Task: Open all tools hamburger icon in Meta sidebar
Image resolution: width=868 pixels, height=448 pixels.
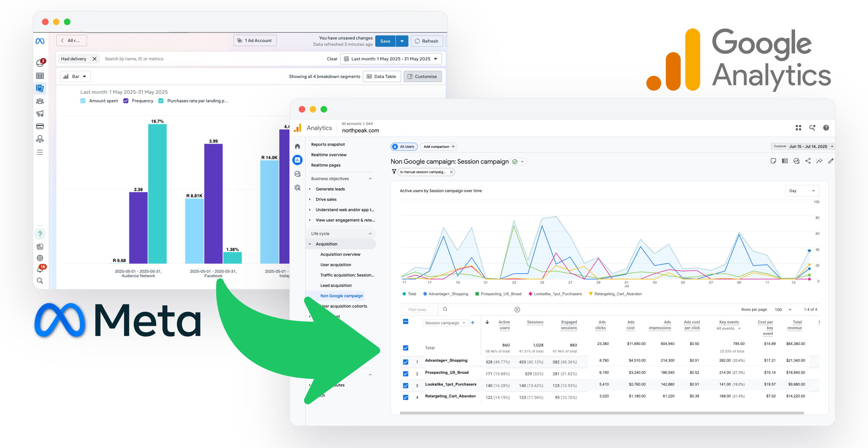Action: [40, 152]
